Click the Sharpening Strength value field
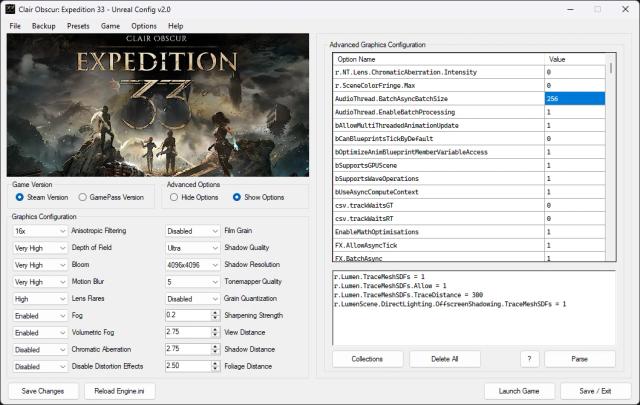The width and height of the screenshot is (640, 405). 188,315
